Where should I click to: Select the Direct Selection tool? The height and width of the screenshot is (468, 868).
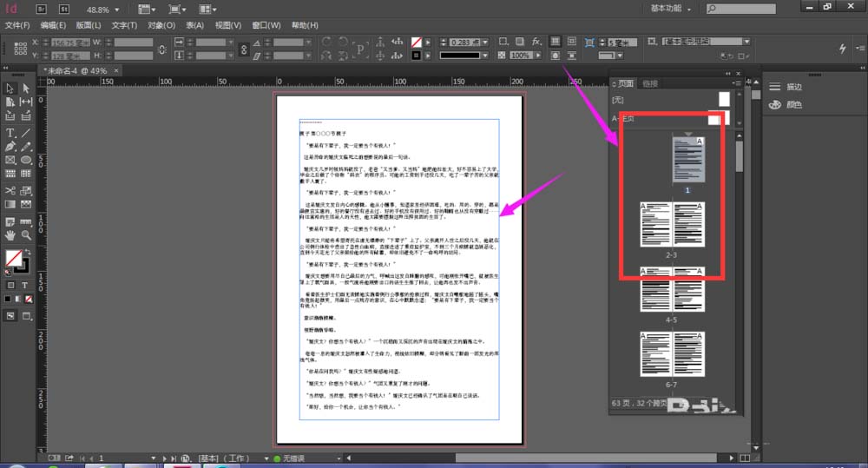click(x=26, y=89)
